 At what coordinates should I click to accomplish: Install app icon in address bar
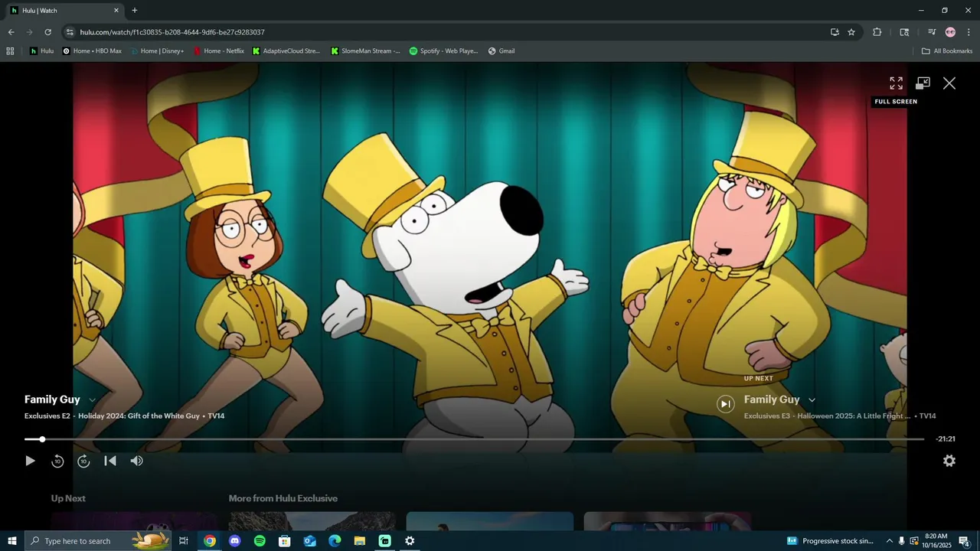click(835, 32)
